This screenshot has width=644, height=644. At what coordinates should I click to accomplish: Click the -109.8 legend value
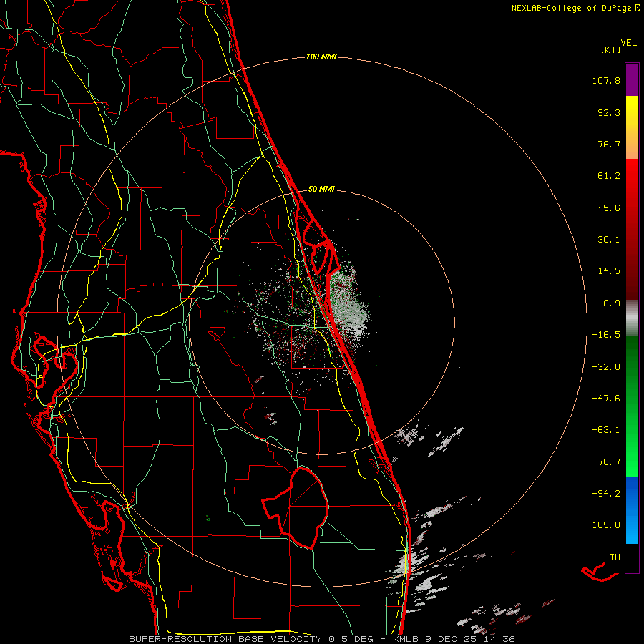(604, 525)
